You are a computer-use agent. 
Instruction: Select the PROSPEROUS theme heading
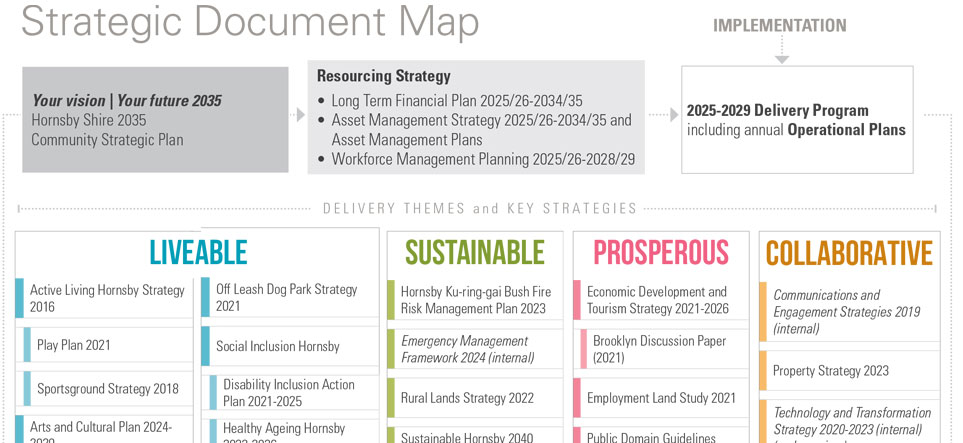[x=661, y=253]
